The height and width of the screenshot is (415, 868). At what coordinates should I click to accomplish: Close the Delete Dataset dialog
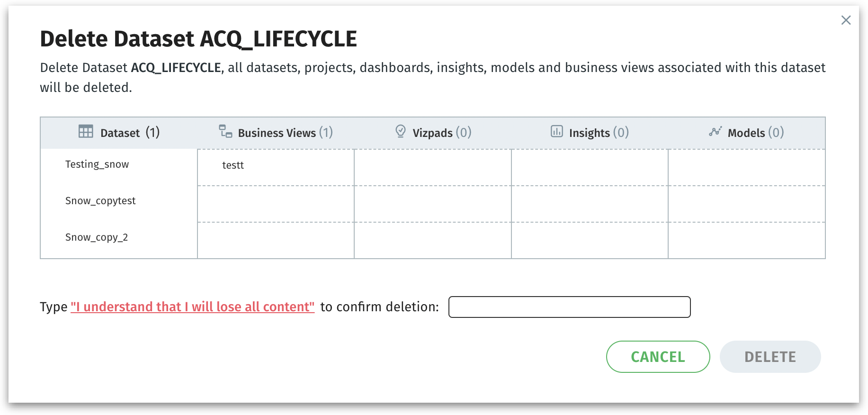tap(846, 20)
